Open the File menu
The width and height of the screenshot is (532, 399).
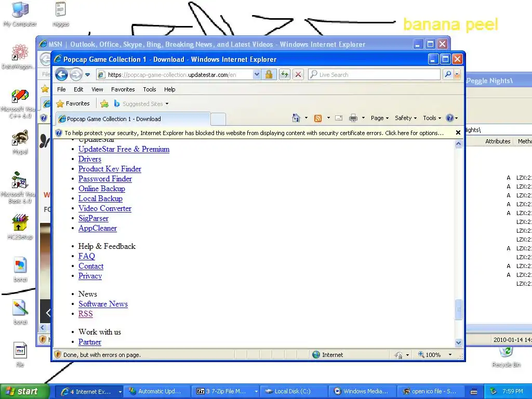click(x=61, y=89)
